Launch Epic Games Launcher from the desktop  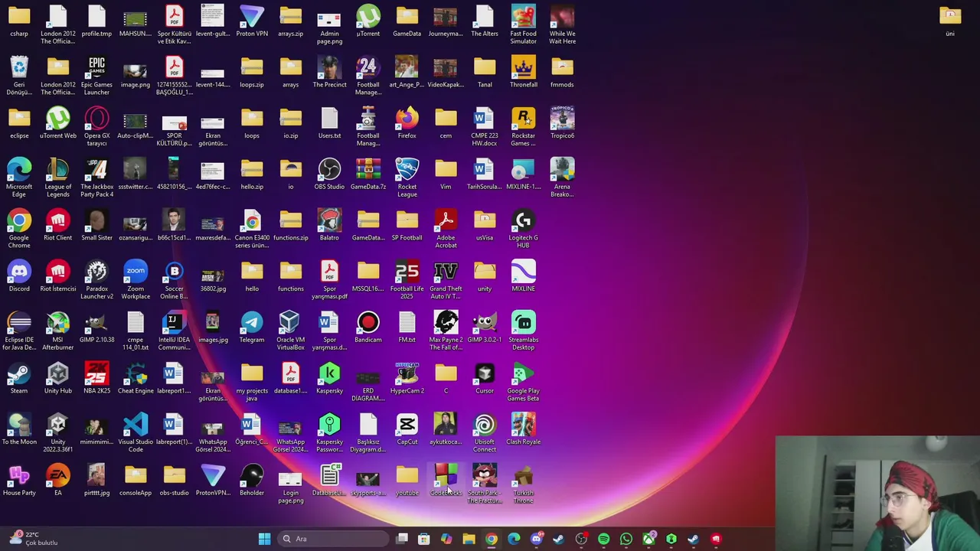point(96,76)
